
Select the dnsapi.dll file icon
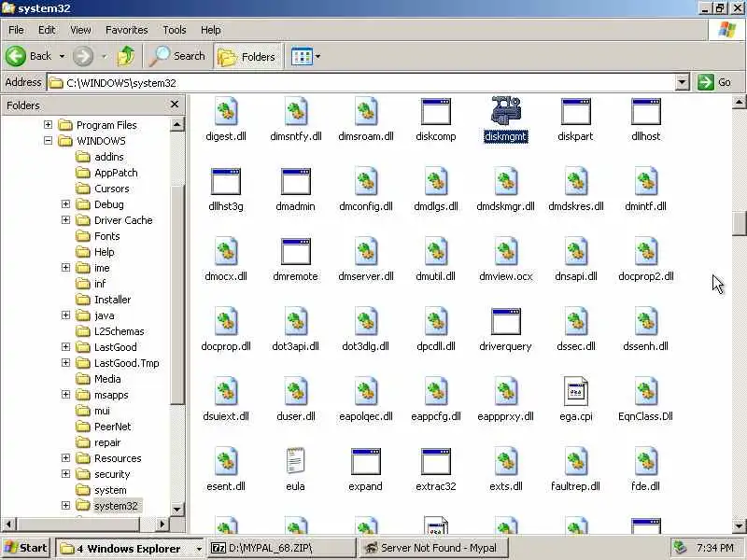[575, 250]
